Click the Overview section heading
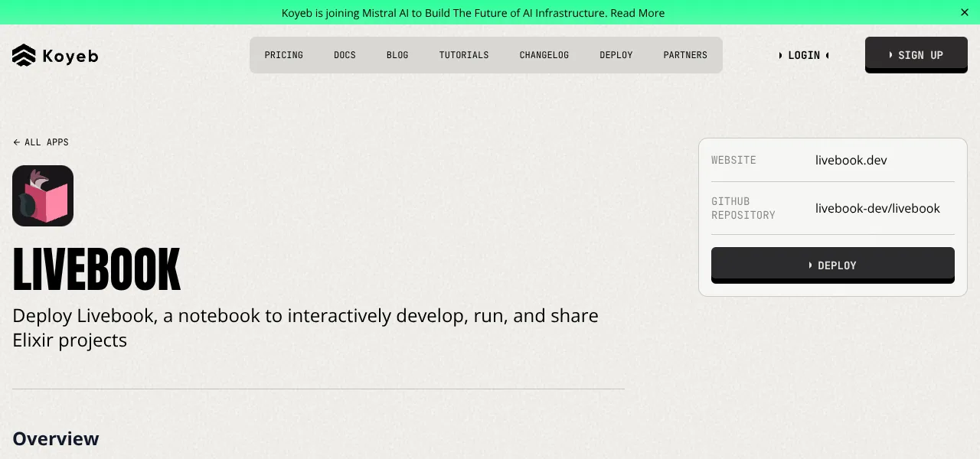 point(56,438)
